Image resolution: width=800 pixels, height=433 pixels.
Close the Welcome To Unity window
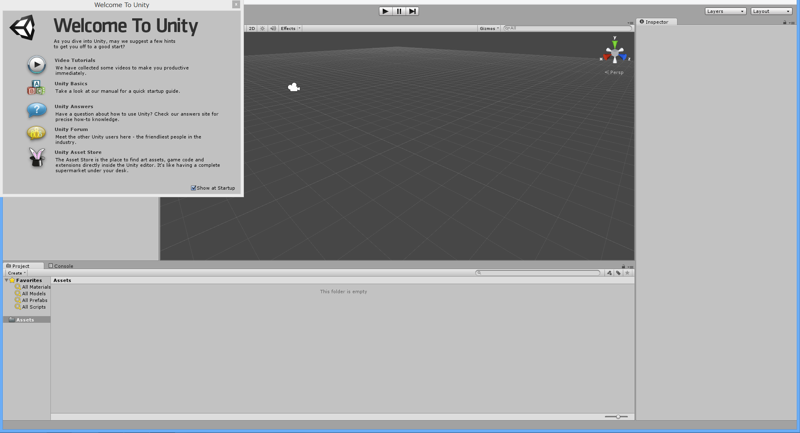(x=236, y=5)
